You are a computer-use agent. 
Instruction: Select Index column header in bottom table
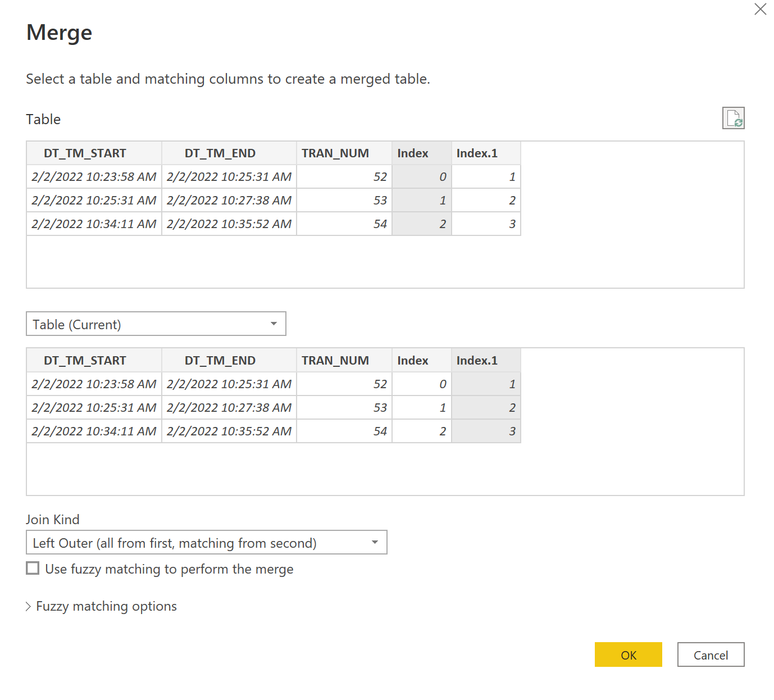(x=422, y=361)
